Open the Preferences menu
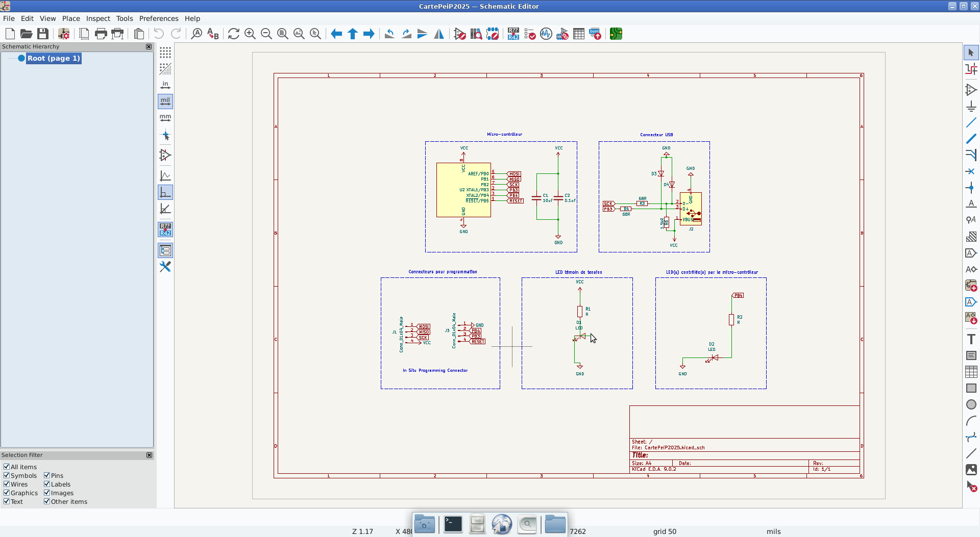The height and width of the screenshot is (537, 980). point(159,18)
